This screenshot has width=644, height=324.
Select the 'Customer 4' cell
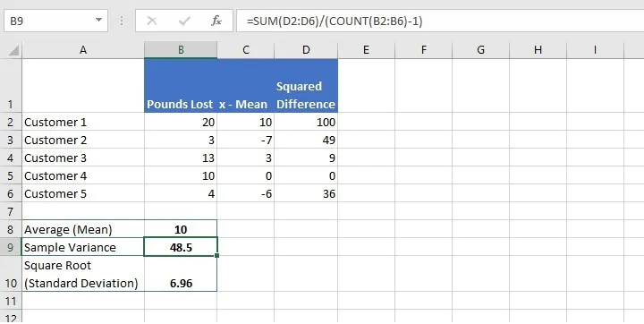pyautogui.click(x=83, y=175)
